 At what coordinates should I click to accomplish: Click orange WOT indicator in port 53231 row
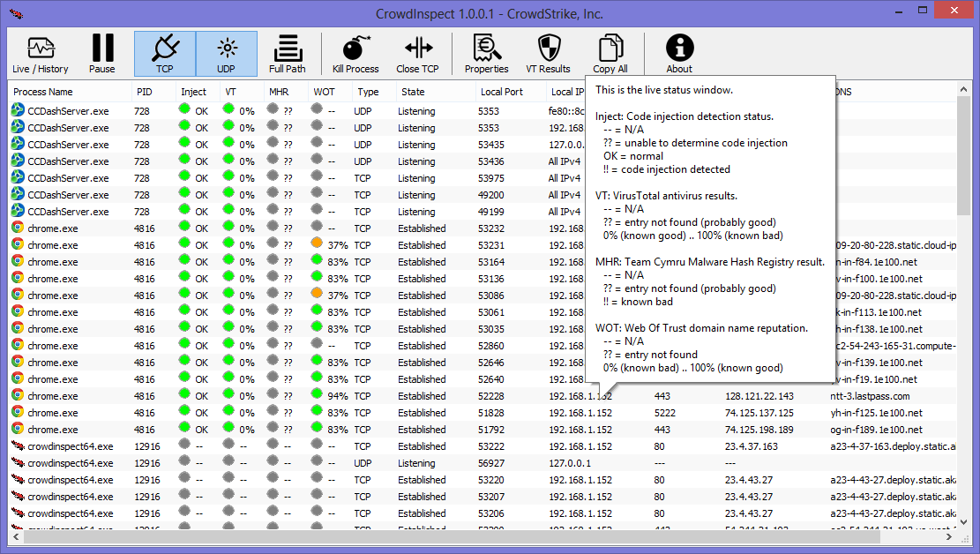[317, 243]
